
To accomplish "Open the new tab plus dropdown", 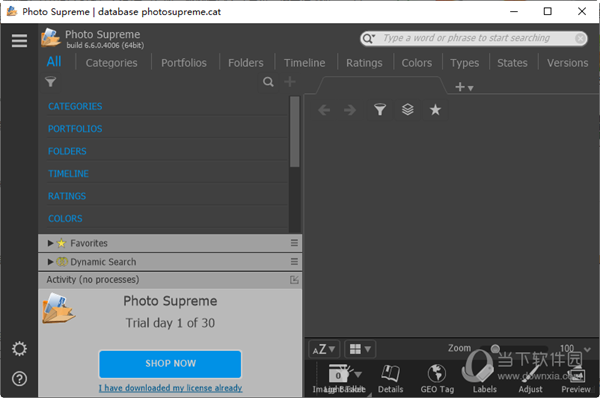I will pyautogui.click(x=464, y=87).
